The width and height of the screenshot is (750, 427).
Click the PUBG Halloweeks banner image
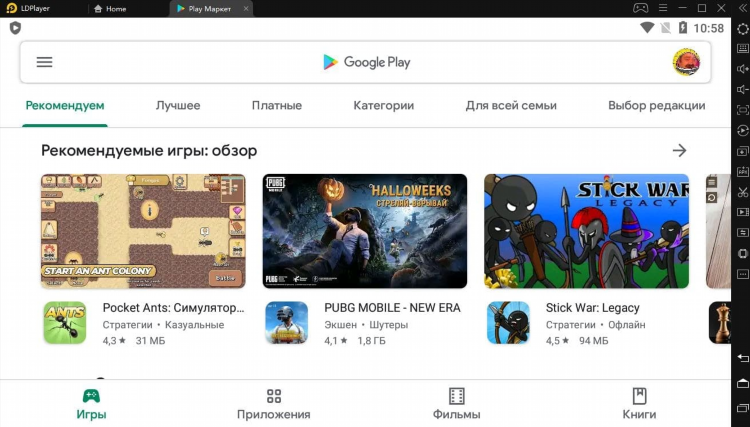click(364, 231)
